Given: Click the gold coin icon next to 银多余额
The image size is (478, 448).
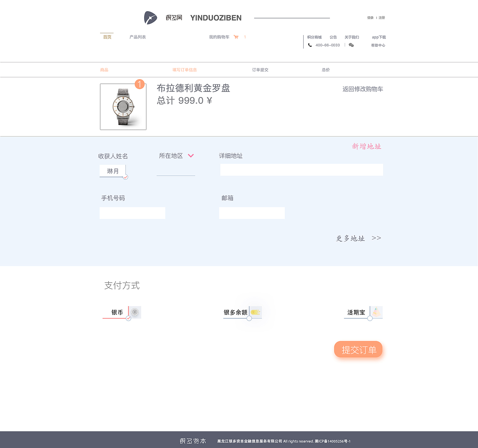Looking at the screenshot, I should (255, 311).
